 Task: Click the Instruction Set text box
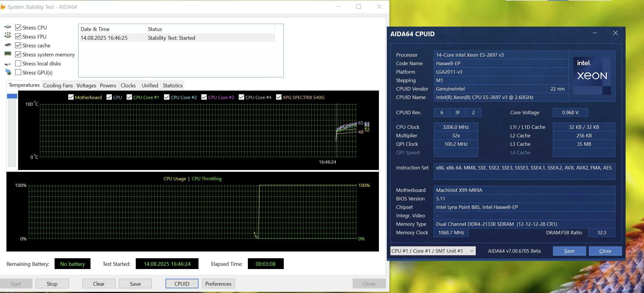click(524, 171)
